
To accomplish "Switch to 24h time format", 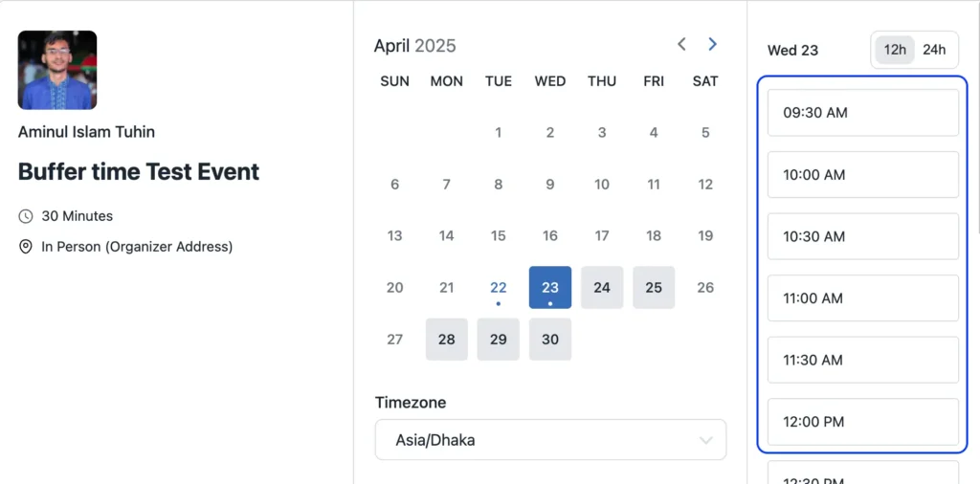I will pos(934,50).
